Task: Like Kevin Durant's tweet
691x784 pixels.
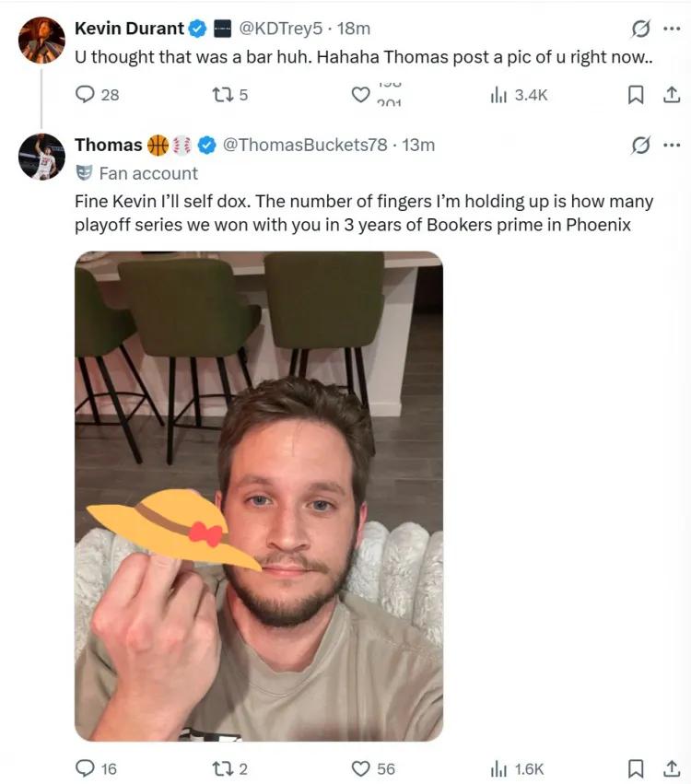Action: [x=361, y=94]
